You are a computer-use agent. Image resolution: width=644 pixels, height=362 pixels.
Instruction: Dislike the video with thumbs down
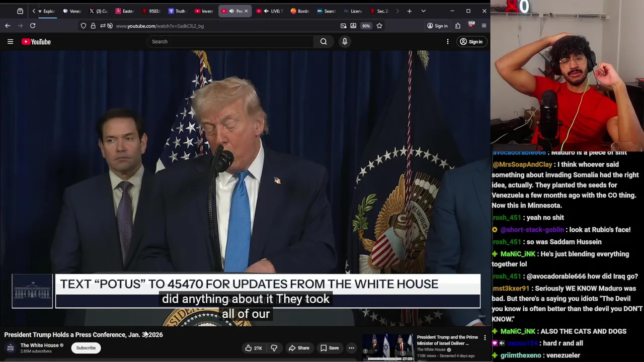tap(274, 348)
